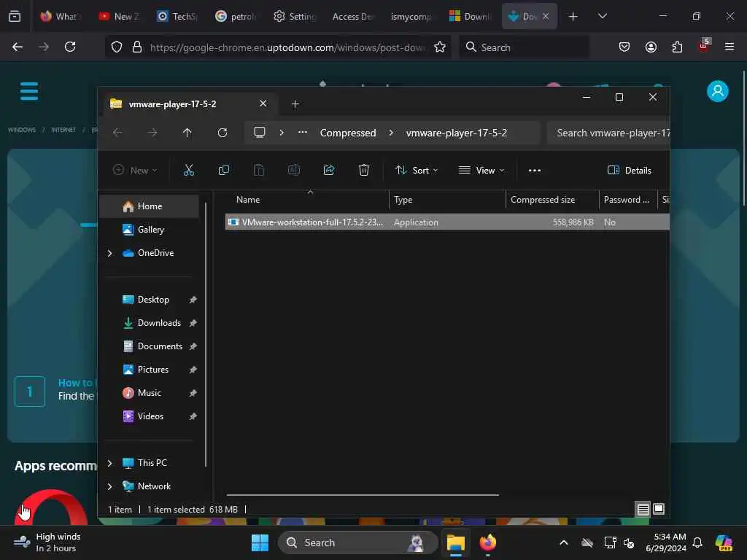Open Uptodown user profile icon
The image size is (747, 560).
click(718, 91)
